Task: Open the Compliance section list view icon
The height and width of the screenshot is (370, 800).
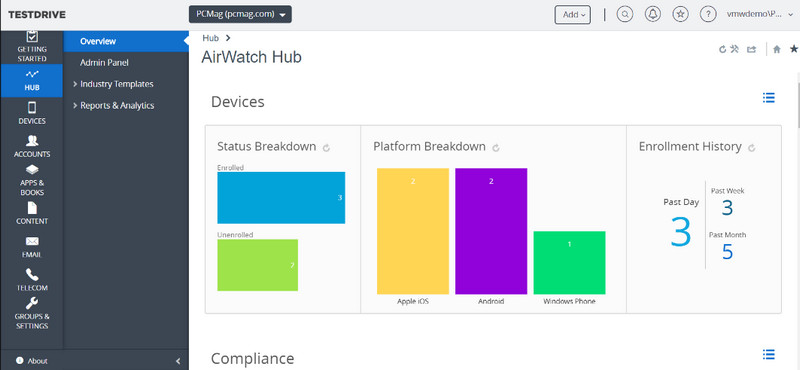Action: click(769, 354)
